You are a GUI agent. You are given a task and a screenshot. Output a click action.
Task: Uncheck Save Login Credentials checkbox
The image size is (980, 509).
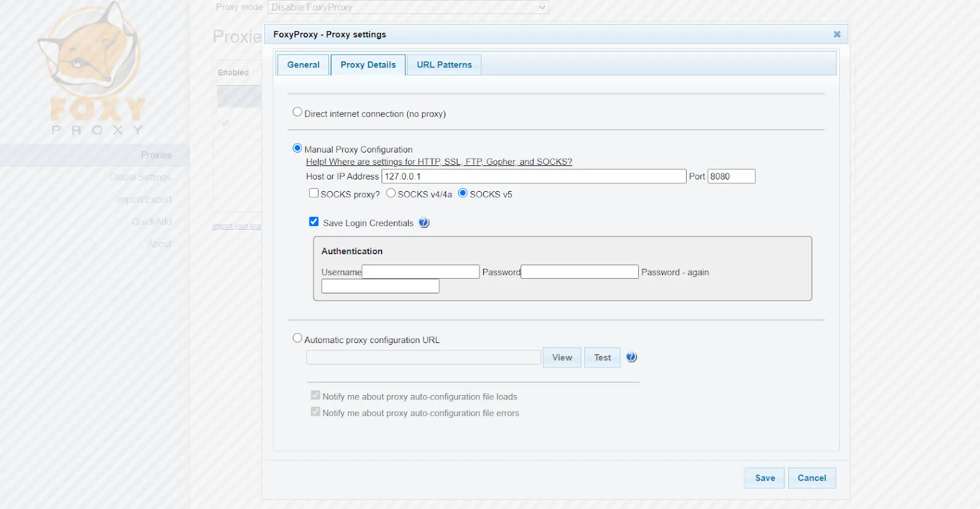coord(314,222)
